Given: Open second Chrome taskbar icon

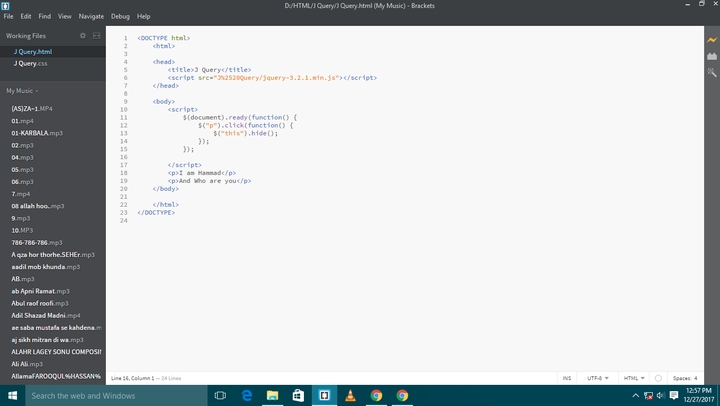Looking at the screenshot, I should (402, 395).
